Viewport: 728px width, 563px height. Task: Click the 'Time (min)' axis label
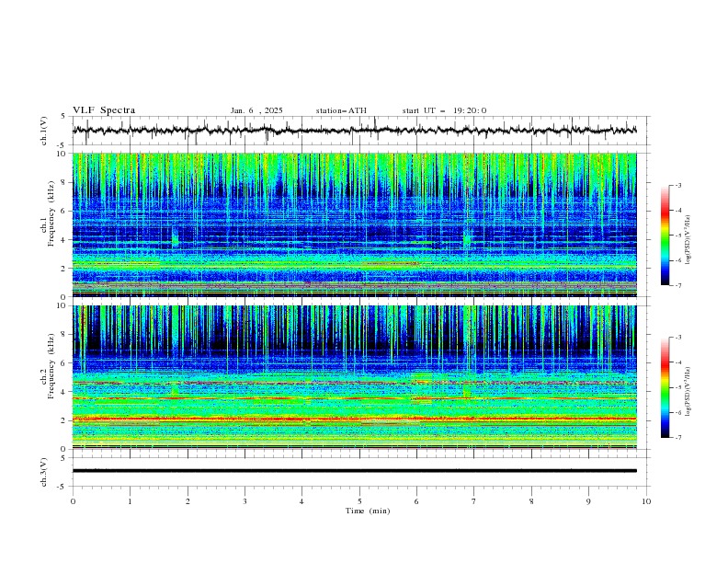(x=368, y=511)
